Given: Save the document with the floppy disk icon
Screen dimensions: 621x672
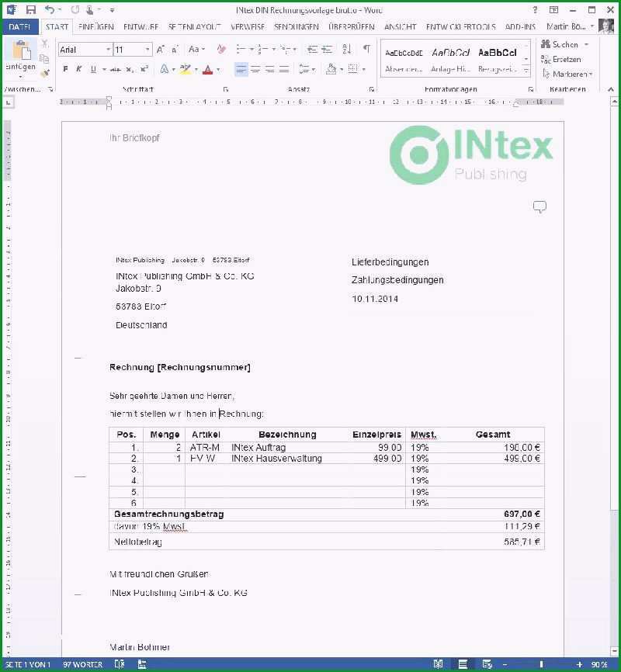Looking at the screenshot, I should click(x=30, y=9).
